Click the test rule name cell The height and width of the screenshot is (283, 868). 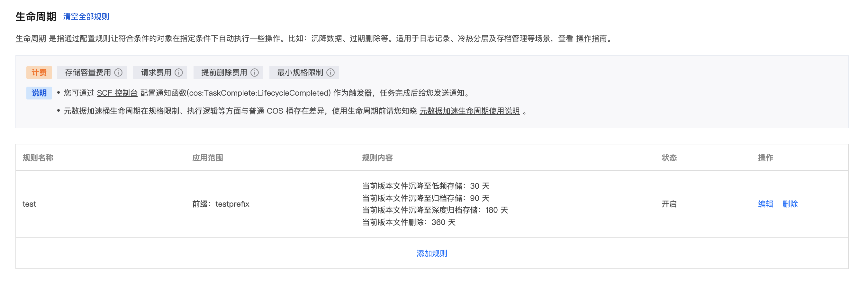29,204
